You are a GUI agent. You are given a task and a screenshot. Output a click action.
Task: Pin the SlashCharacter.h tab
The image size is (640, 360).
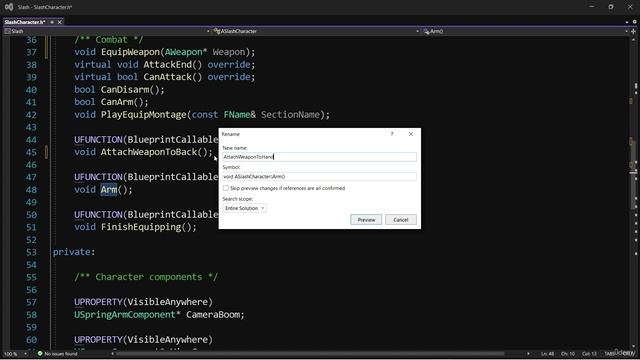(x=52, y=22)
